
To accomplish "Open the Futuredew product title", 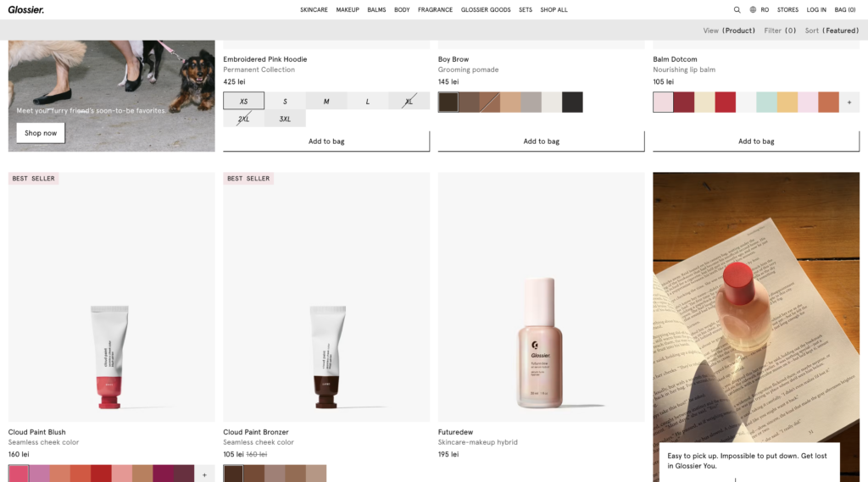I will point(455,432).
